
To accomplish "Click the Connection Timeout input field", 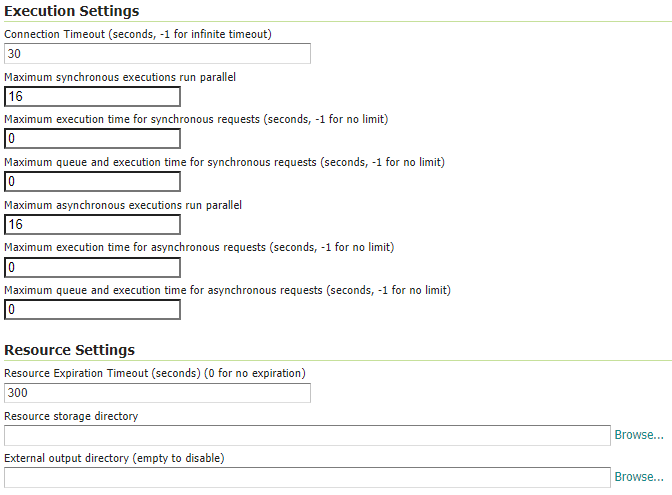I will click(x=157, y=54).
